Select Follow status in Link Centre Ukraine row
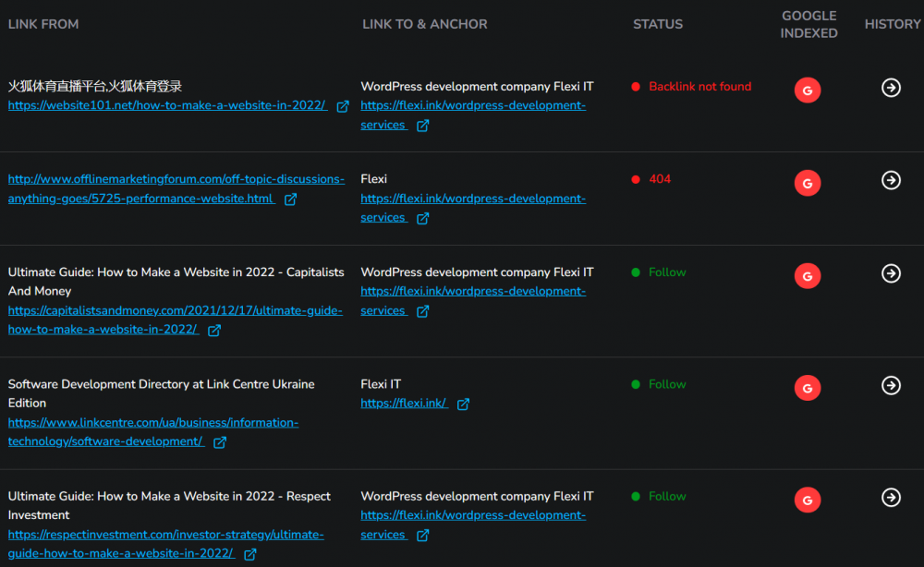 (x=667, y=384)
